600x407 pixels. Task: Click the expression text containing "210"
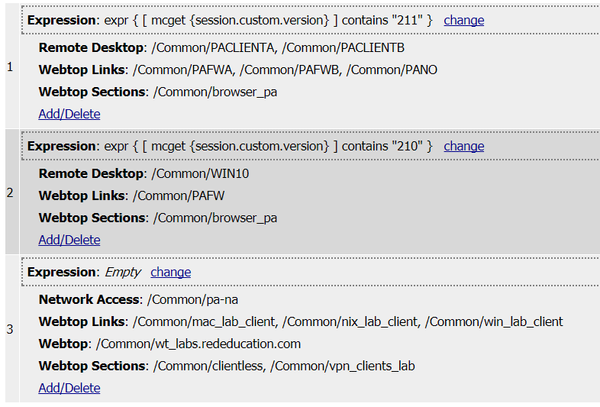pos(230,146)
